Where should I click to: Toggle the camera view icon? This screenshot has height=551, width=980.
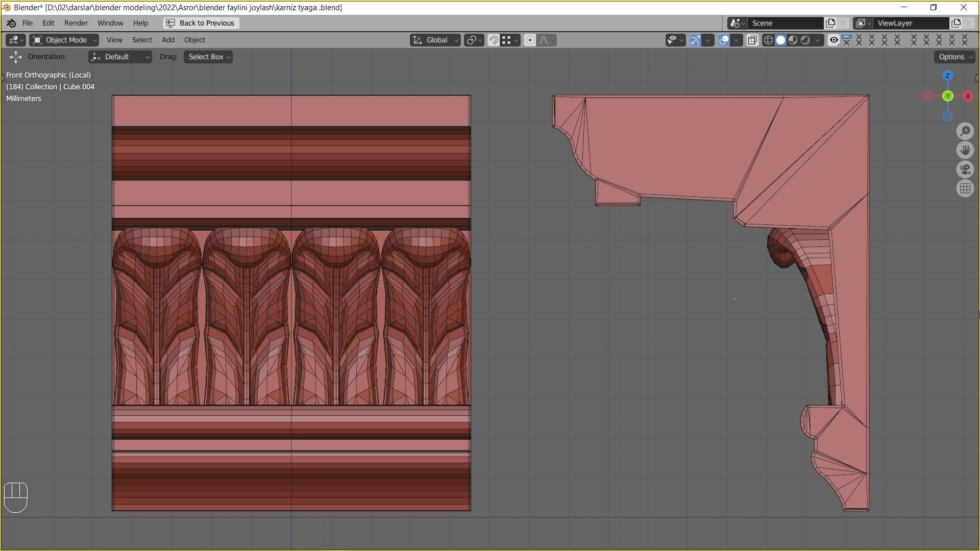coord(965,169)
